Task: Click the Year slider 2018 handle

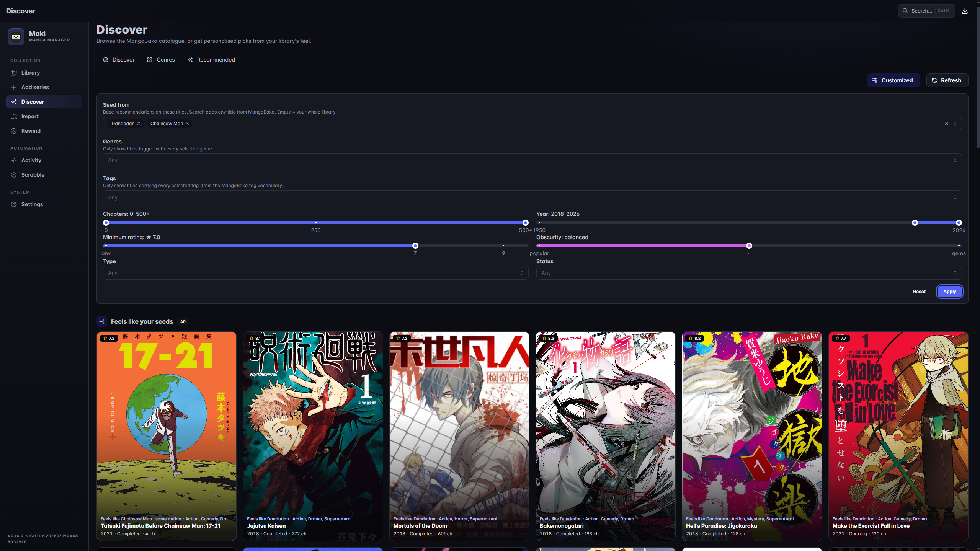Action: click(x=915, y=223)
